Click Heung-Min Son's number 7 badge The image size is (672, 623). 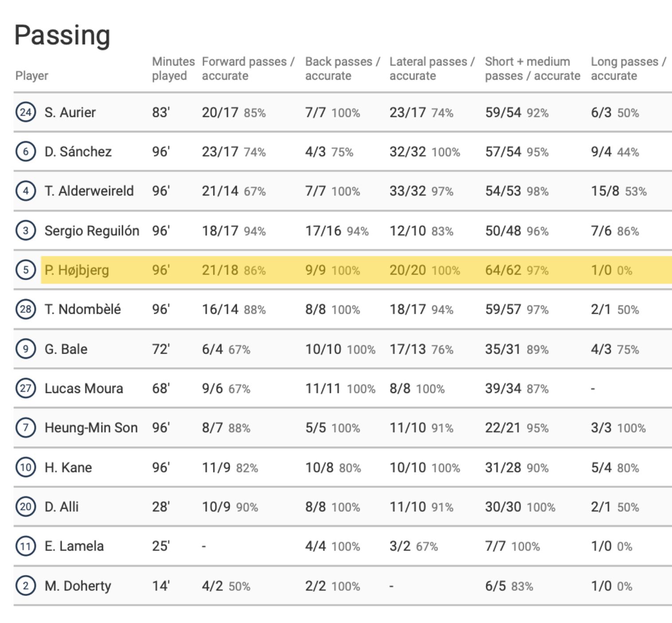tap(25, 428)
